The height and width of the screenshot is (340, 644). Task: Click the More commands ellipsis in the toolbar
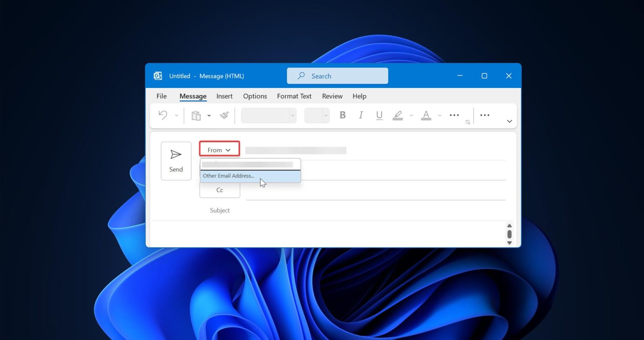point(484,115)
